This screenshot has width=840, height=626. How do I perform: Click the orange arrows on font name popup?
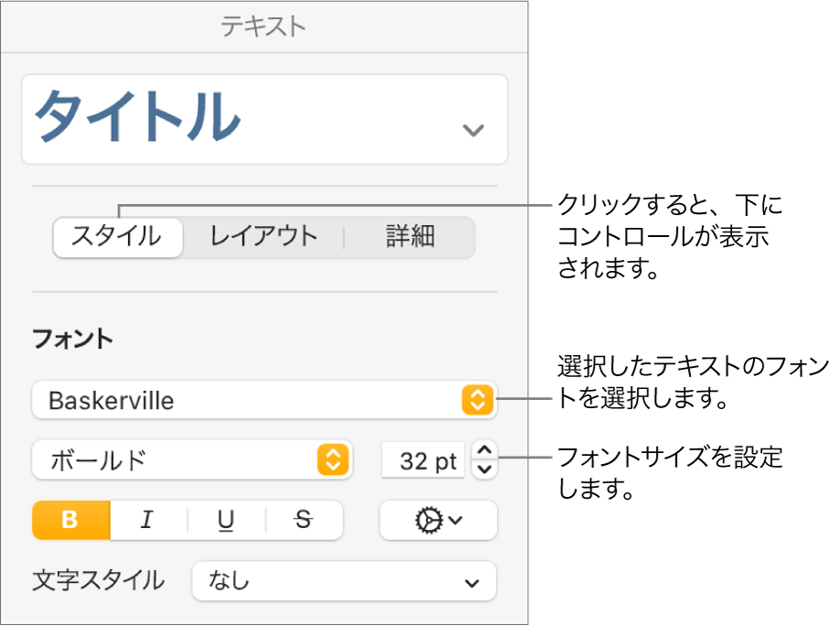tap(478, 400)
